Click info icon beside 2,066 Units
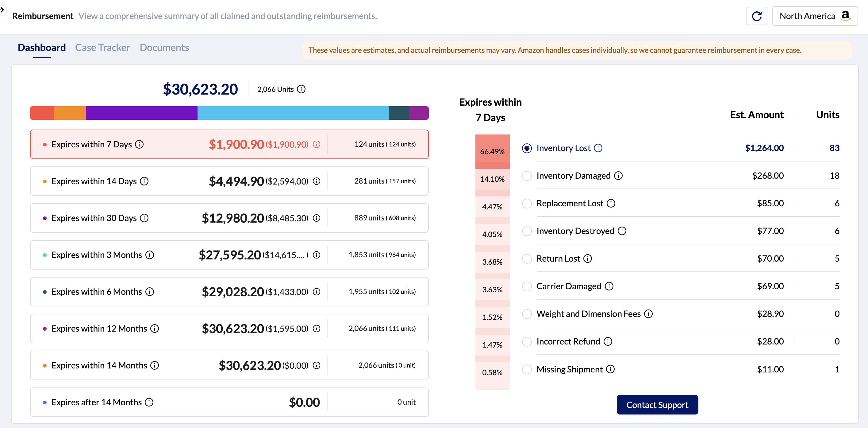Image resolution: width=868 pixels, height=428 pixels. [301, 89]
